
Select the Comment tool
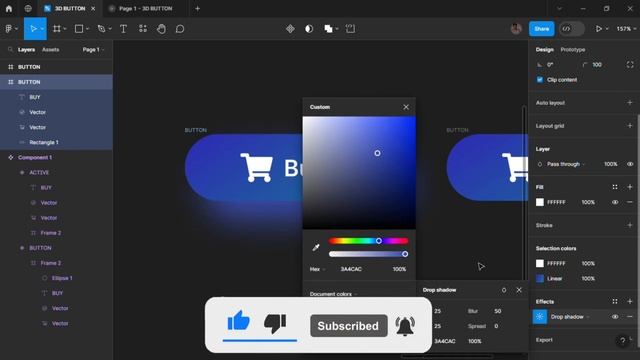(180, 29)
